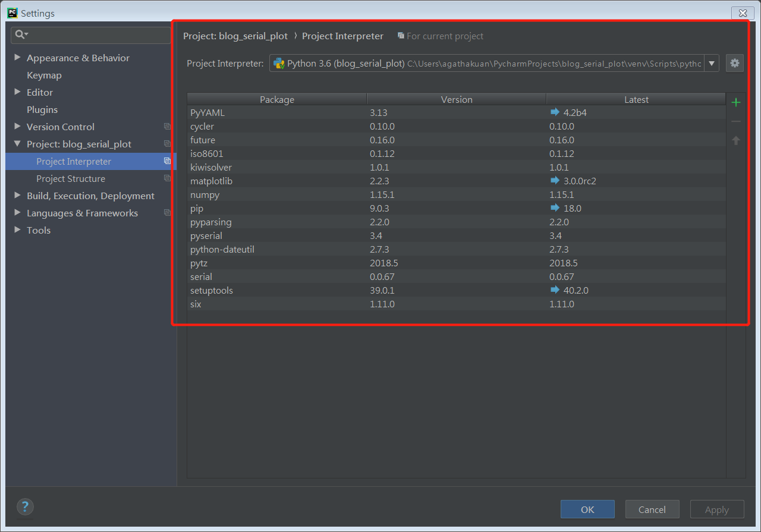Screen dimensions: 761x532
Task: Expand the Build, Execution, Deployment section
Action: (x=17, y=196)
